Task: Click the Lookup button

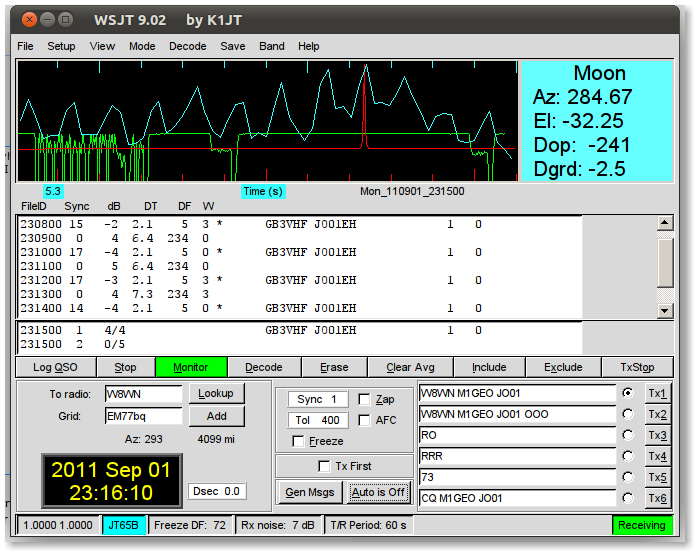Action: pos(216,393)
